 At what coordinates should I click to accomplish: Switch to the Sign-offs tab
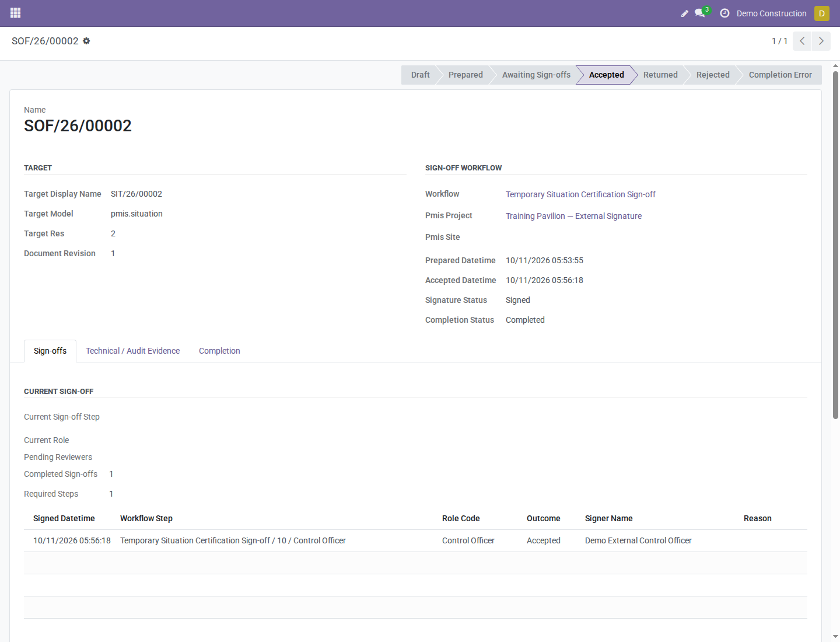[50, 351]
